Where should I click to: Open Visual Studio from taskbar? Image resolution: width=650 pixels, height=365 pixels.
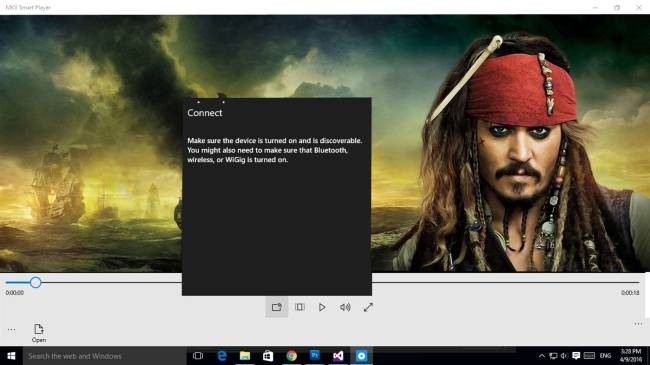(338, 356)
